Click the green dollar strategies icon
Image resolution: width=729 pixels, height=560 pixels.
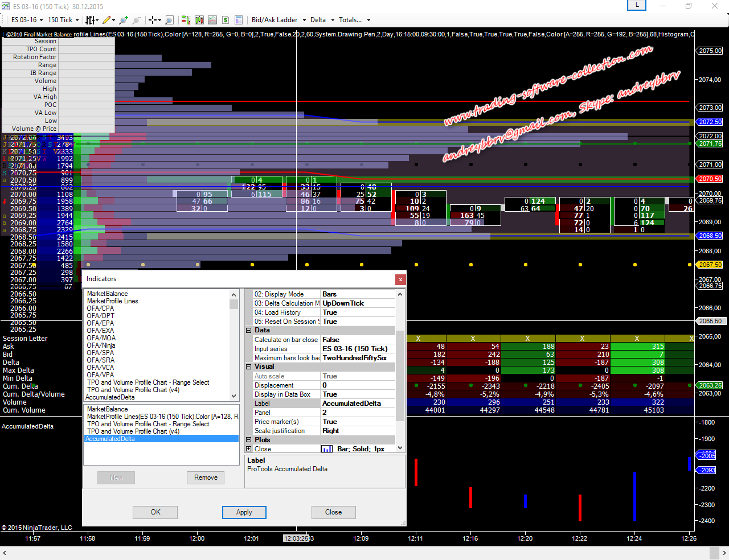coord(226,20)
